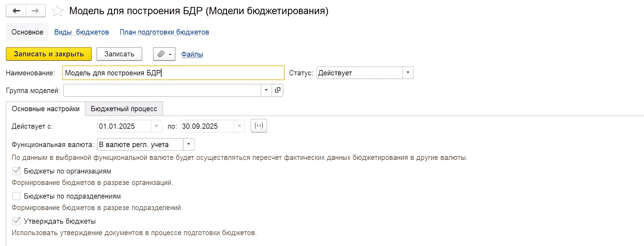Click the Записать и закрыть button
The height and width of the screenshot is (246, 644).
pos(49,54)
